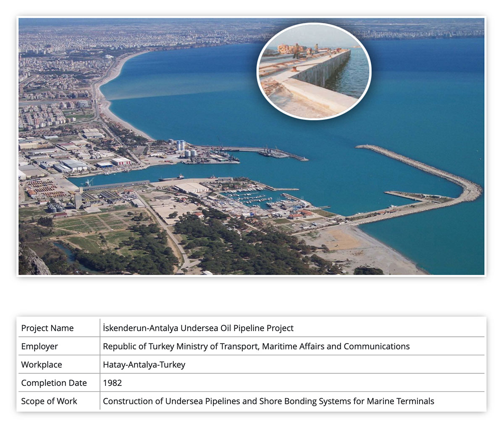Click the Construction of Undersea Pipelines scope text

268,401
